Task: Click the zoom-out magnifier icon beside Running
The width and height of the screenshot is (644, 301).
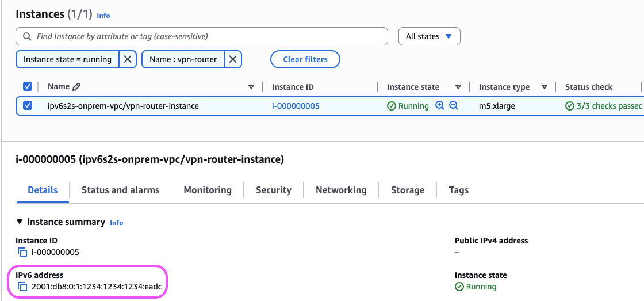Action: click(453, 106)
